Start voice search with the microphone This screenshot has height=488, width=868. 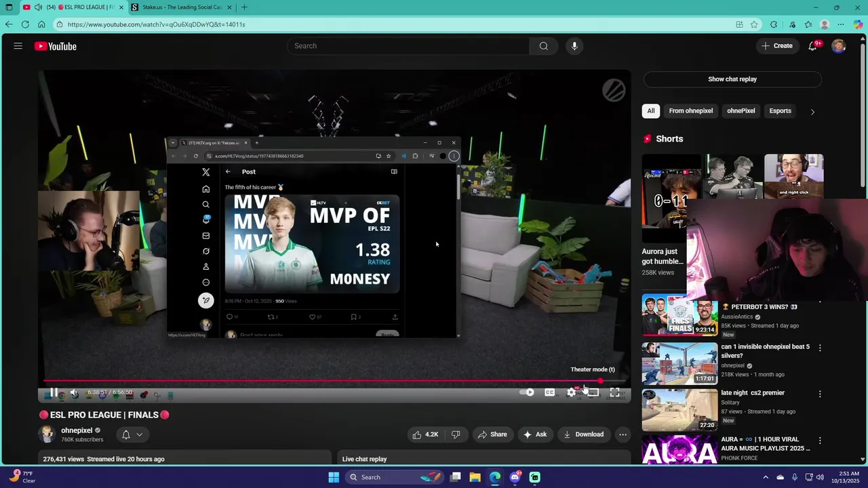tap(574, 46)
